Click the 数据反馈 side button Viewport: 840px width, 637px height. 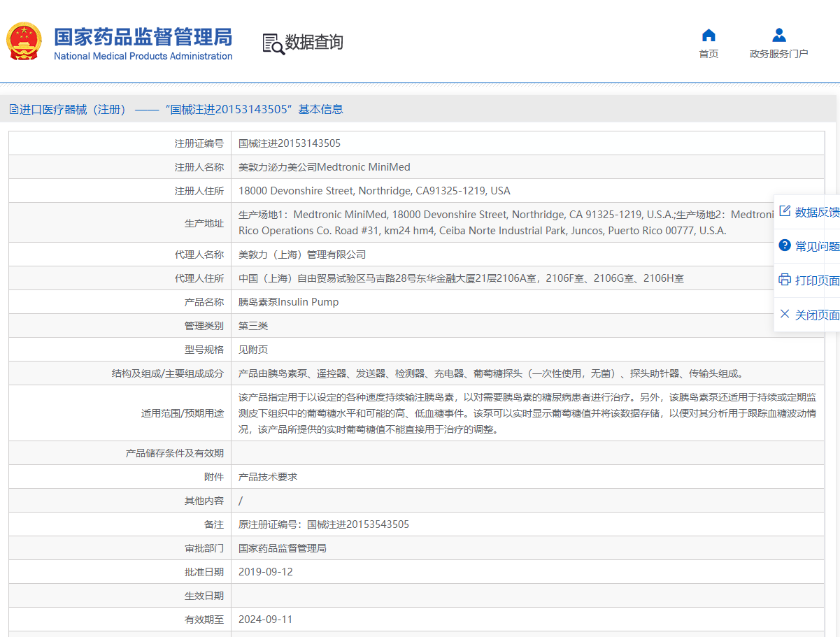(x=809, y=212)
